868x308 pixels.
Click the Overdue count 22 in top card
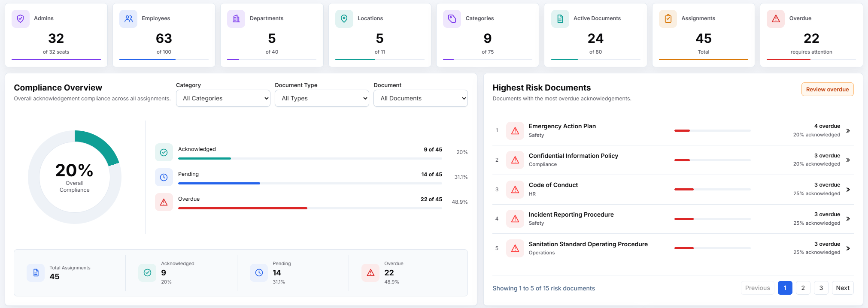click(811, 39)
